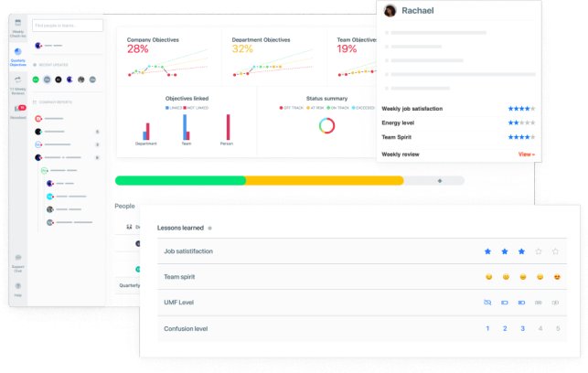Click the red Person bar in chart
This screenshot has height=373, width=588.
point(228,127)
